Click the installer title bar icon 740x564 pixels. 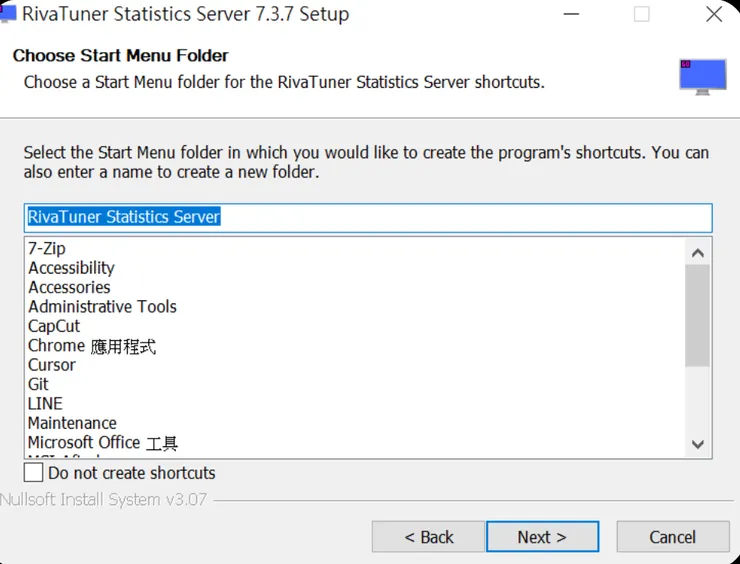pos(9,14)
